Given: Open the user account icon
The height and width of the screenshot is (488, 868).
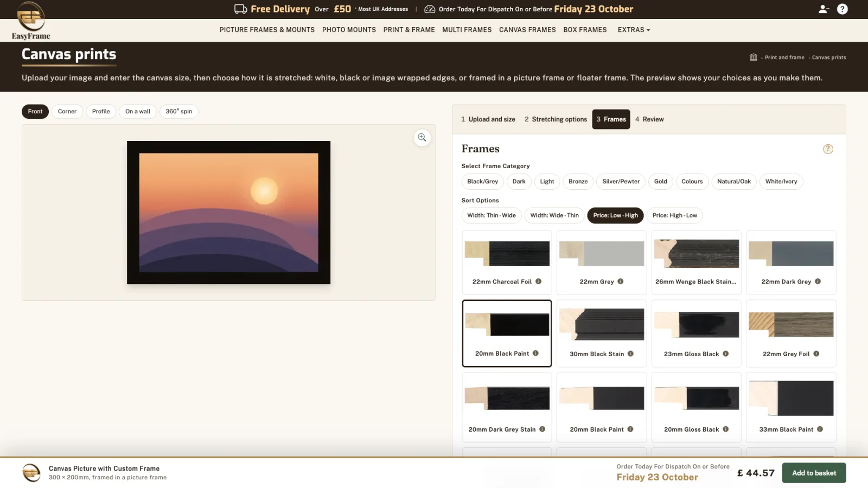Looking at the screenshot, I should [824, 9].
